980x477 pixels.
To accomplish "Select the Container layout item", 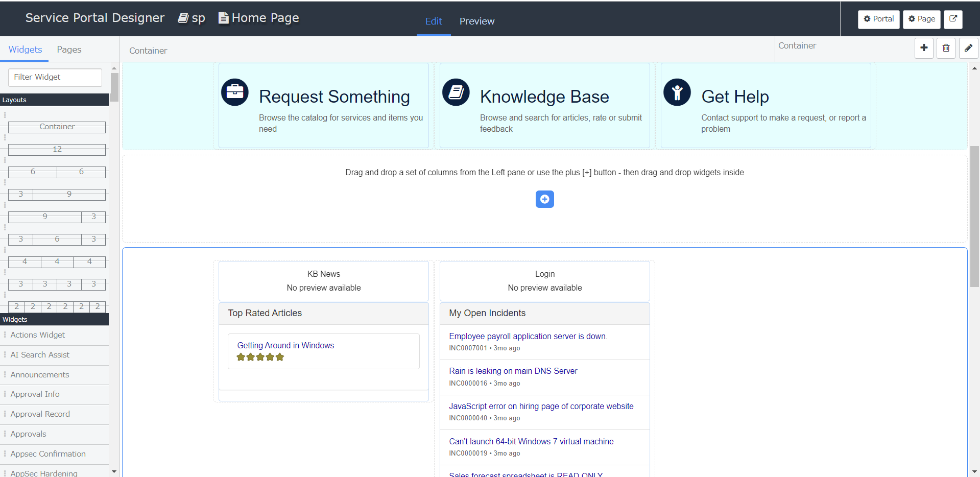I will (x=57, y=127).
